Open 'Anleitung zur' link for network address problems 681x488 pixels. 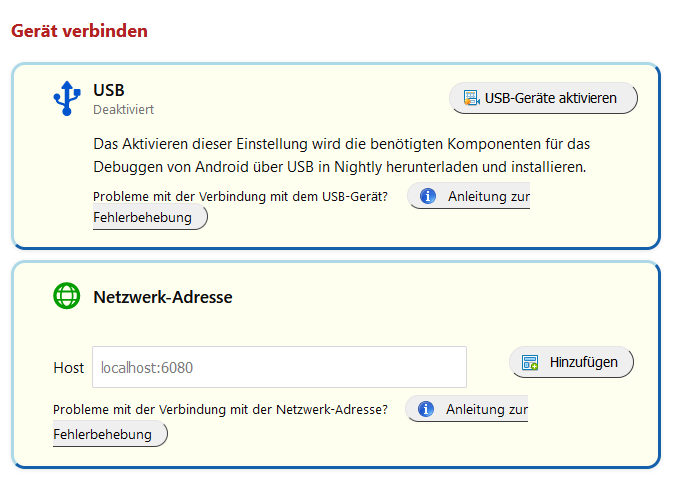pyautogui.click(x=485, y=409)
